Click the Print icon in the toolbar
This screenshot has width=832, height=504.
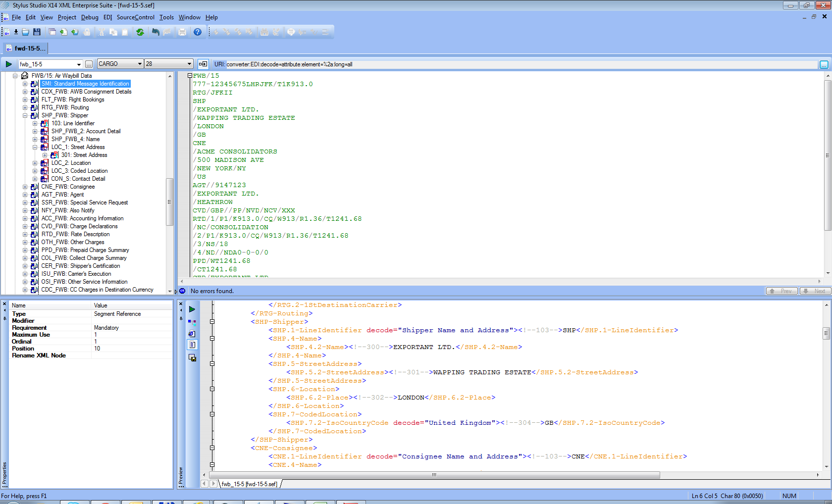[x=182, y=32]
